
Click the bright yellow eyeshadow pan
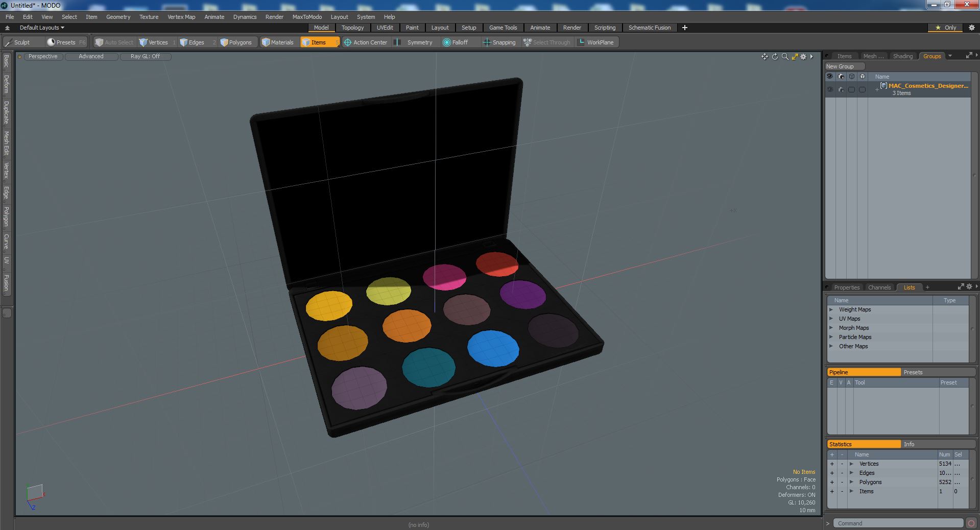[x=329, y=305]
